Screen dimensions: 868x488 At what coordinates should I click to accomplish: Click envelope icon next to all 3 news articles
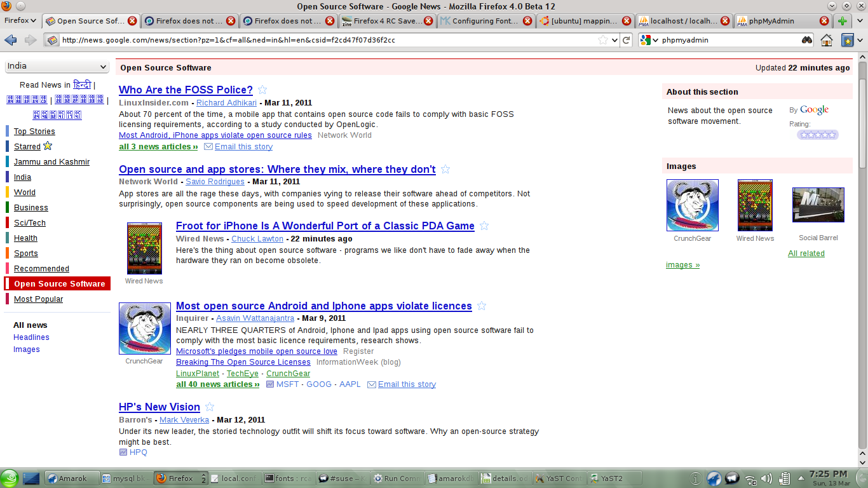pos(208,147)
